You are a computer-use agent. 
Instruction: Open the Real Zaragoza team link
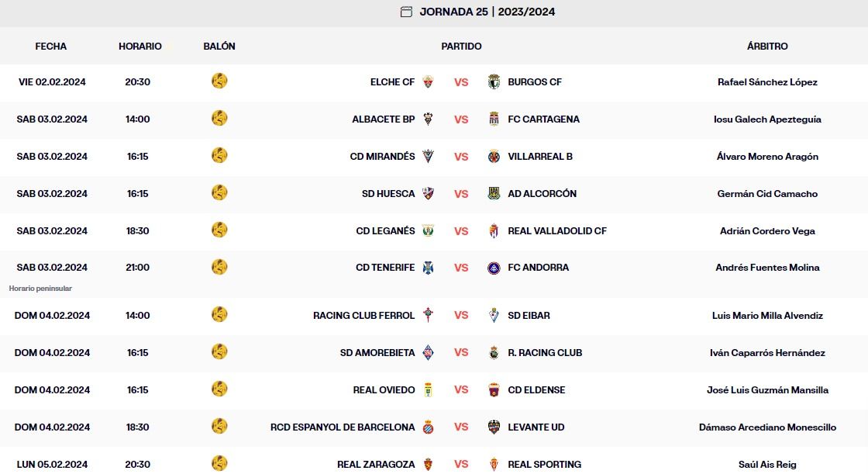click(376, 465)
